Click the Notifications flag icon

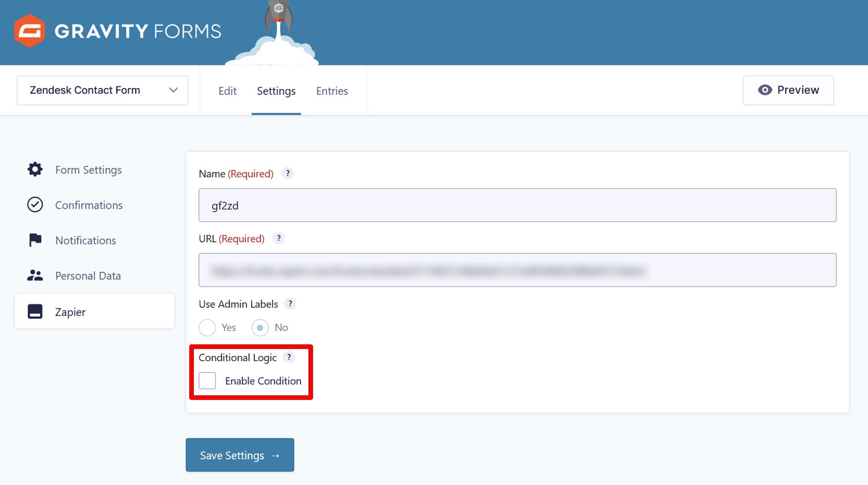[35, 240]
